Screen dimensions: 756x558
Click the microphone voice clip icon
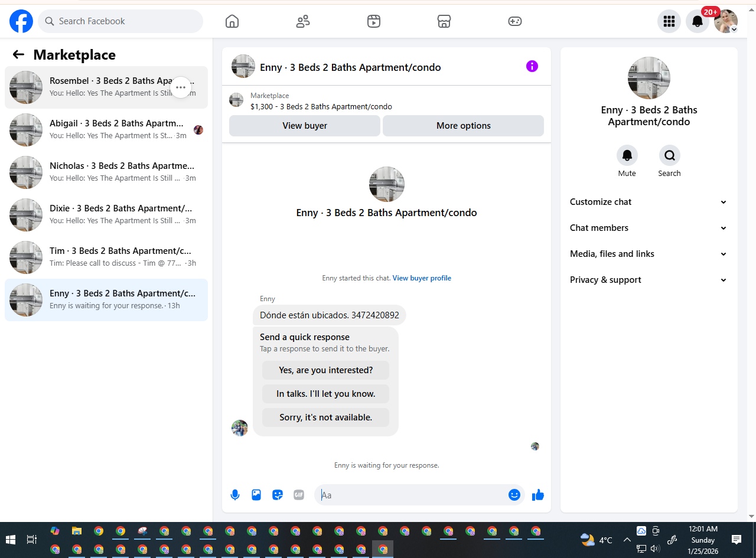(235, 495)
